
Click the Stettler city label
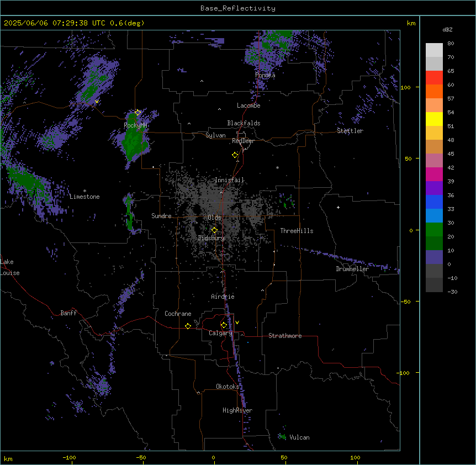(x=350, y=131)
